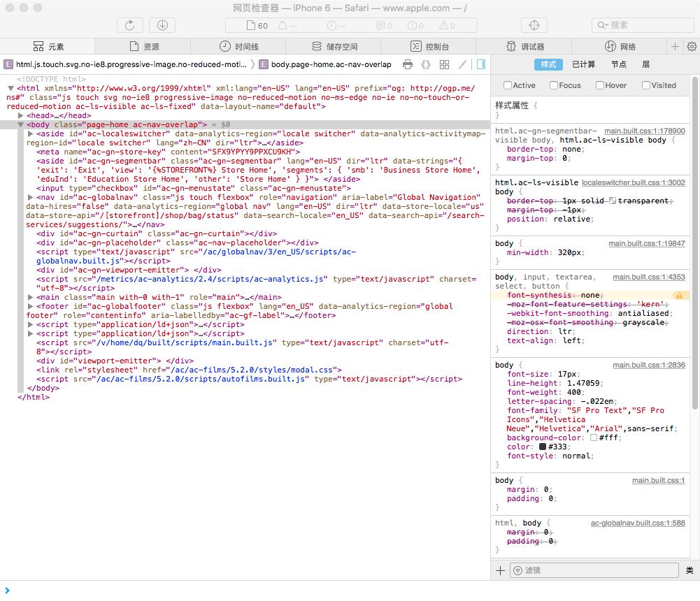This screenshot has width=700, height=601.
Task: Open the 已计算 styles tab
Action: coord(583,64)
